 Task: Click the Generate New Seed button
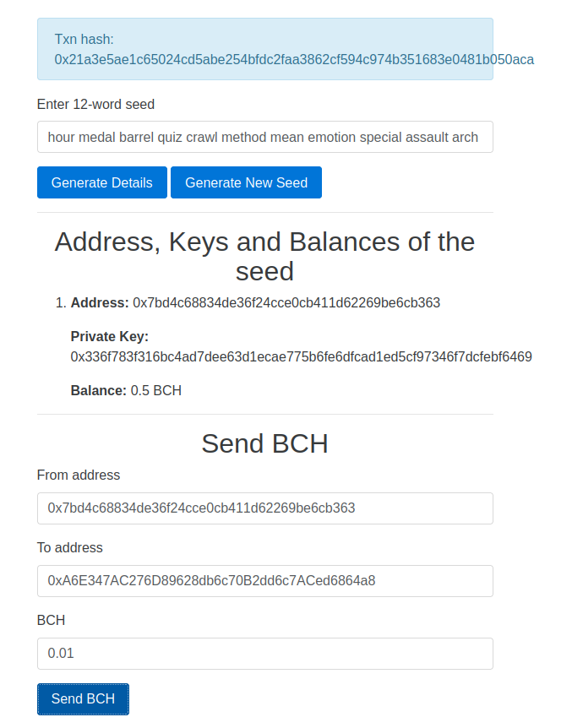pyautogui.click(x=246, y=182)
